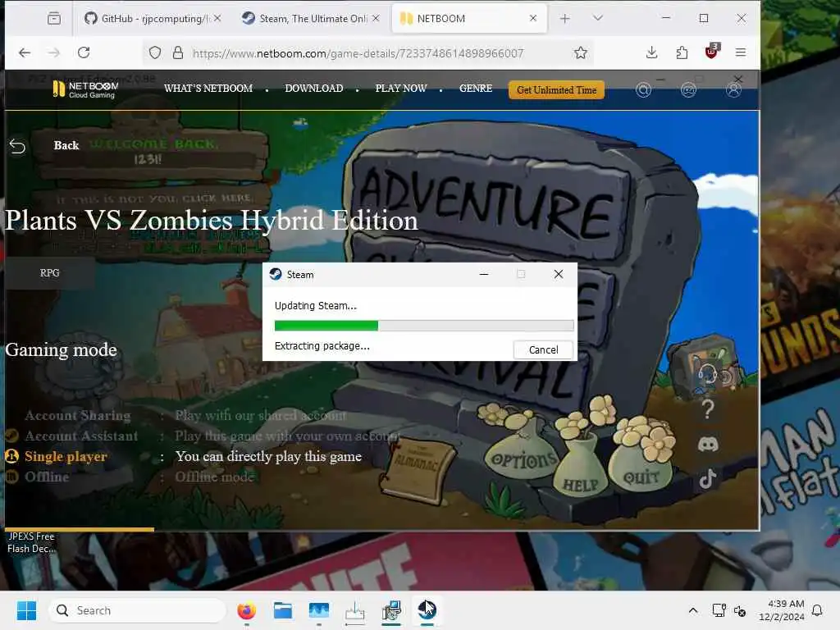Minimize the Steam updater dialog
840x630 pixels.
tap(484, 274)
